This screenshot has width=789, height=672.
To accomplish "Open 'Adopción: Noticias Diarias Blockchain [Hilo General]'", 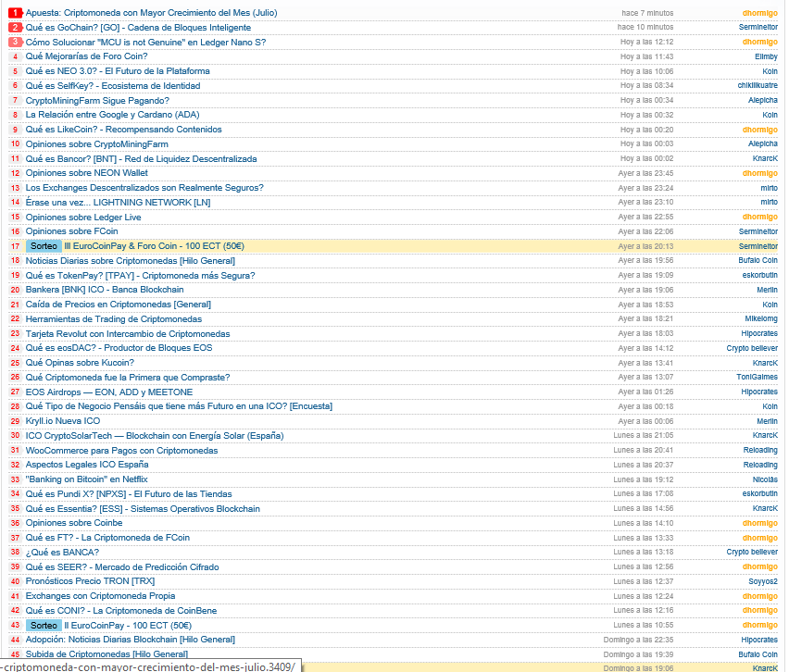I will pos(131,640).
